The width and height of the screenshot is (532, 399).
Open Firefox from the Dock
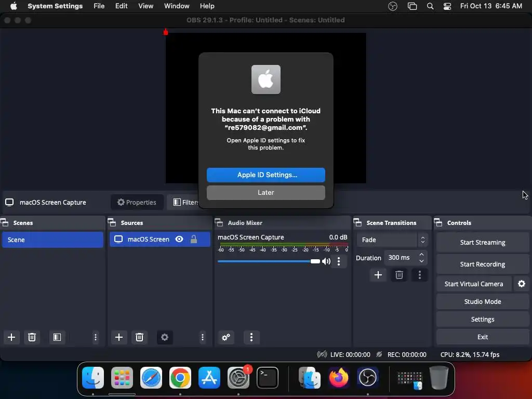(339, 377)
